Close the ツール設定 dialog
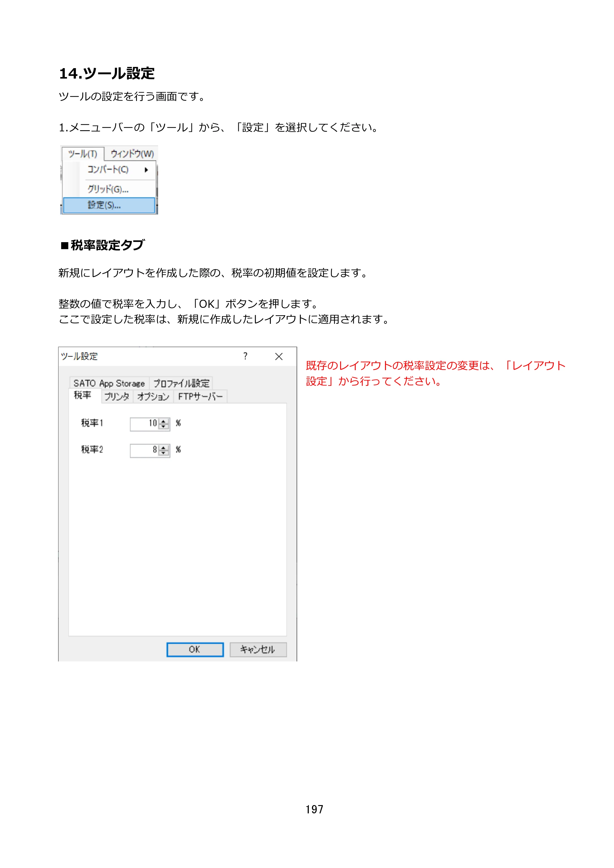The width and height of the screenshot is (614, 868). [x=279, y=356]
